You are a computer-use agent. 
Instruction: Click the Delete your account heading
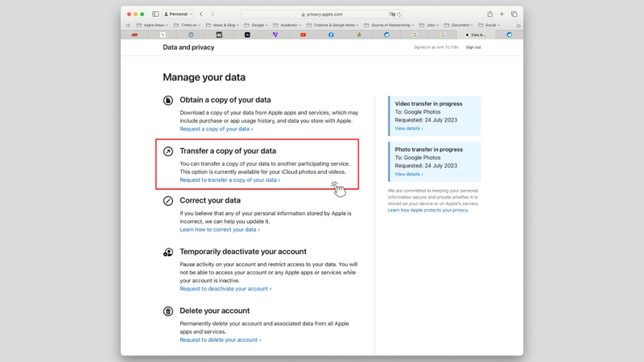pos(214,311)
